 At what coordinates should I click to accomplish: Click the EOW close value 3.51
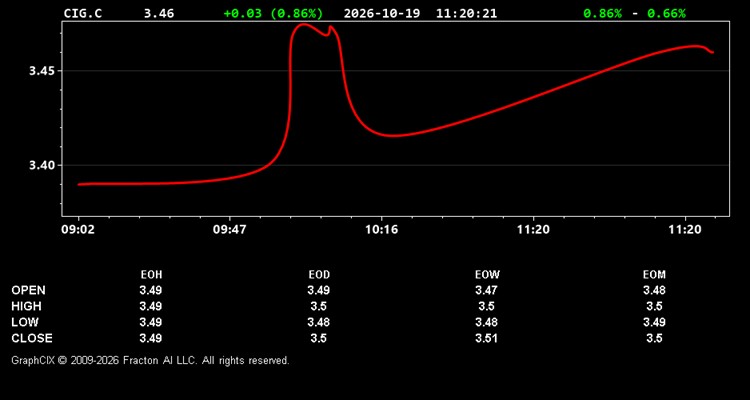[x=486, y=338]
